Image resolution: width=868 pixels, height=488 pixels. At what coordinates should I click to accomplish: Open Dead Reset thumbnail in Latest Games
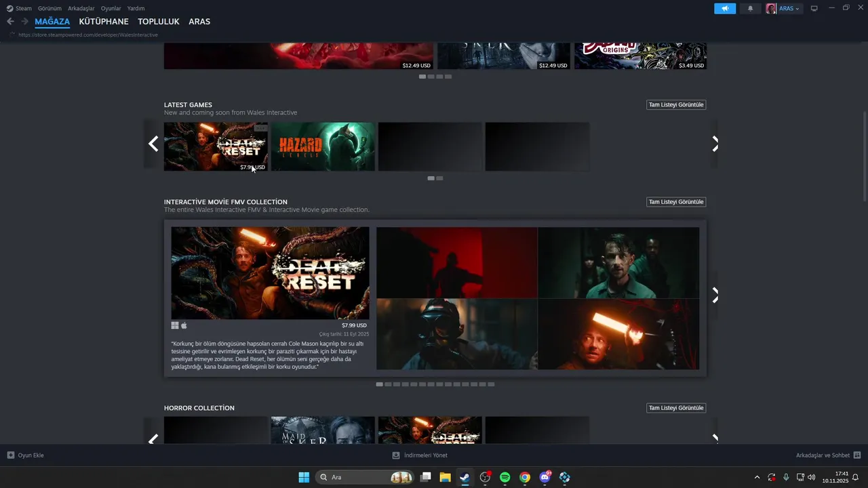(216, 146)
